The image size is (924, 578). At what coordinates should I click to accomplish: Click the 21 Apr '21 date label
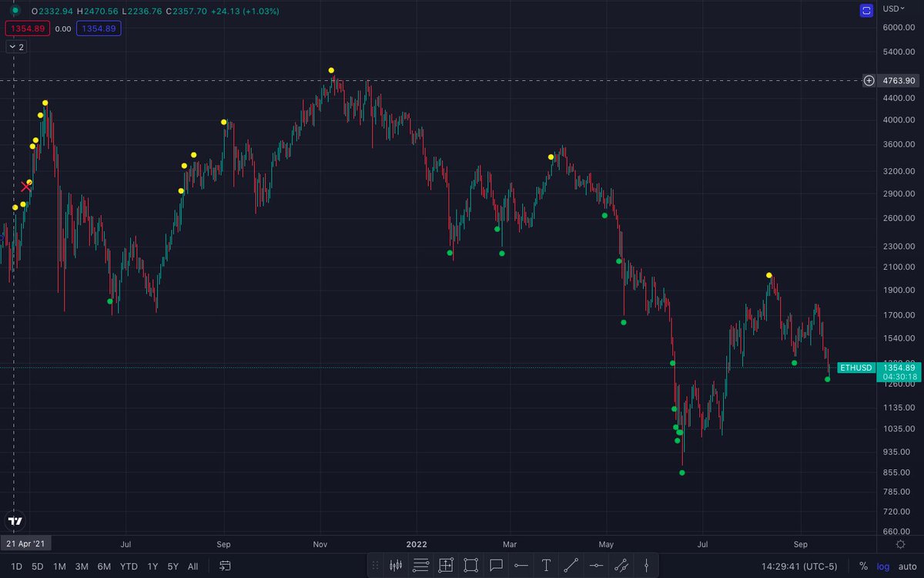tap(26, 543)
